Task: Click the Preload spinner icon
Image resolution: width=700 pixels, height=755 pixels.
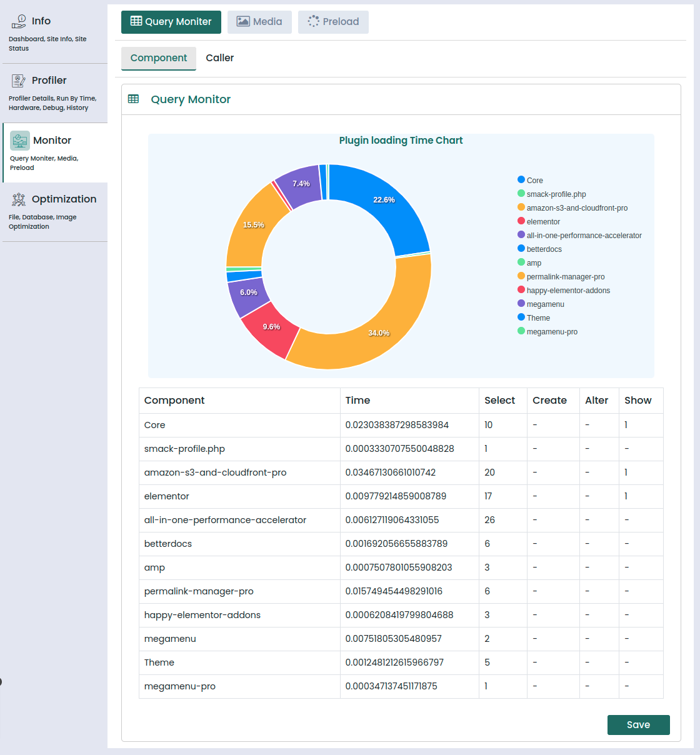Action: point(313,21)
